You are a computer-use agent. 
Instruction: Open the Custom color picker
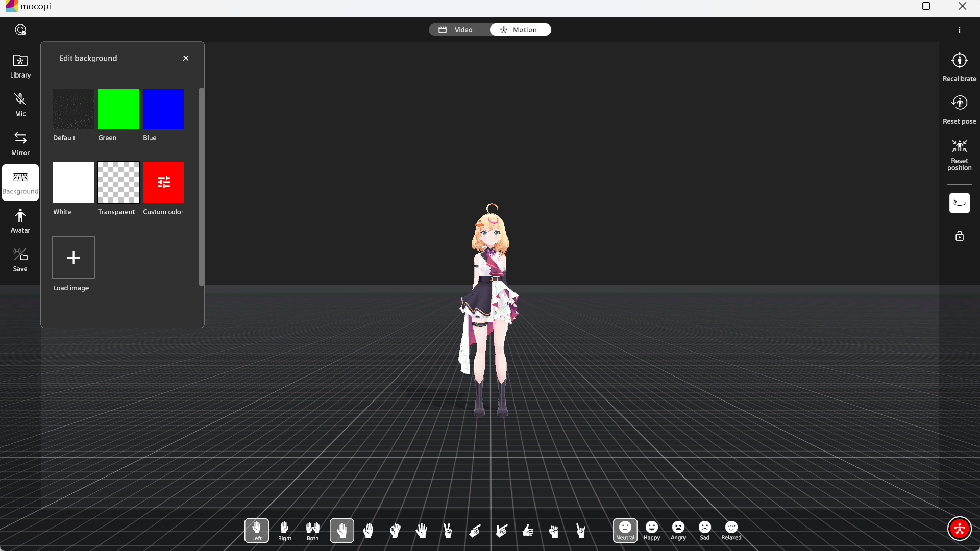click(x=164, y=182)
